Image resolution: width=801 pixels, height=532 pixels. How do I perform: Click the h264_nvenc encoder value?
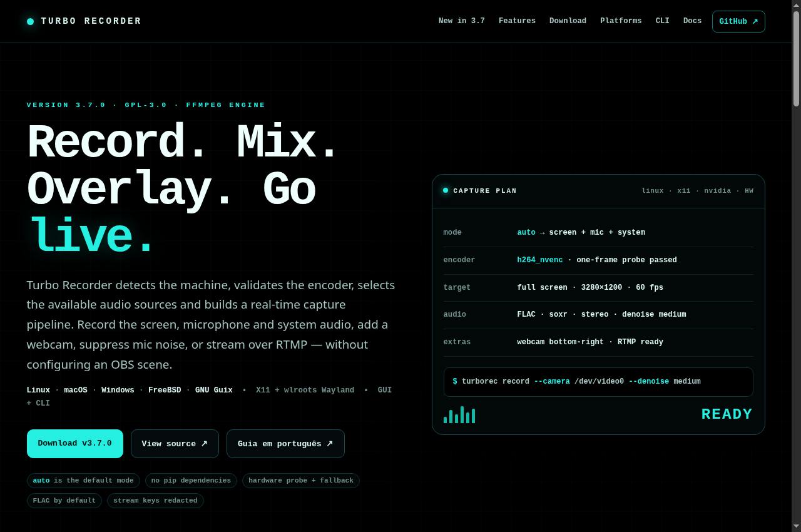point(540,260)
